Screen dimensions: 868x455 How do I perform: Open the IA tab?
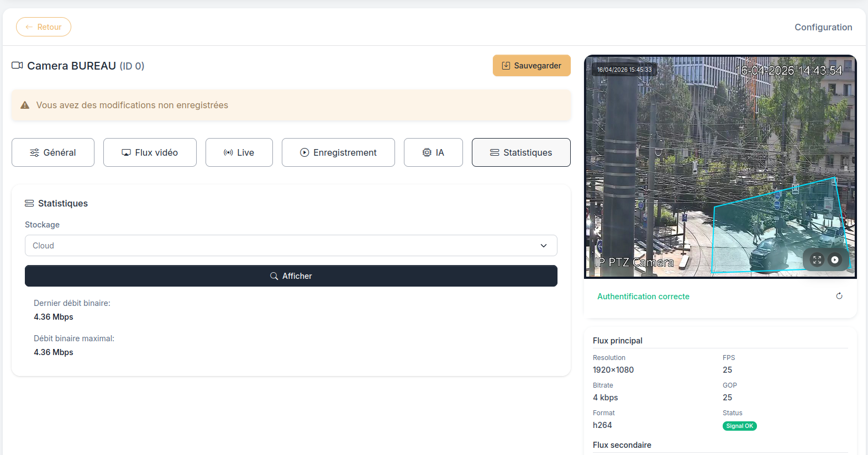click(x=433, y=152)
